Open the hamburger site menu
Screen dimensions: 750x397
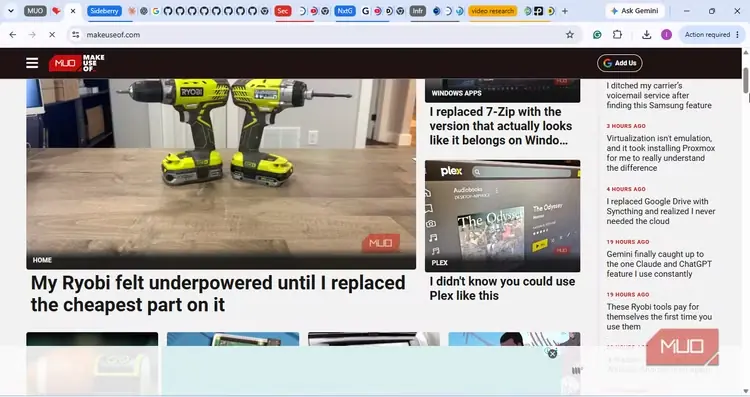[32, 63]
